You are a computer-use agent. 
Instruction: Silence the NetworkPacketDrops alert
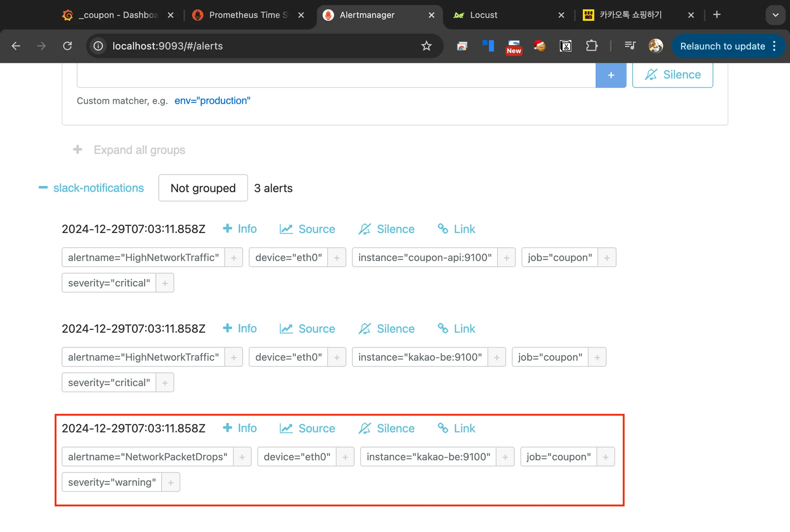click(387, 428)
